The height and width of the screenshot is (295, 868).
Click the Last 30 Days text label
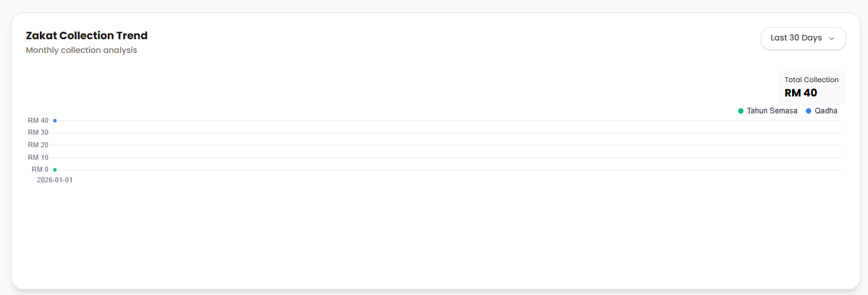pyautogui.click(x=796, y=38)
